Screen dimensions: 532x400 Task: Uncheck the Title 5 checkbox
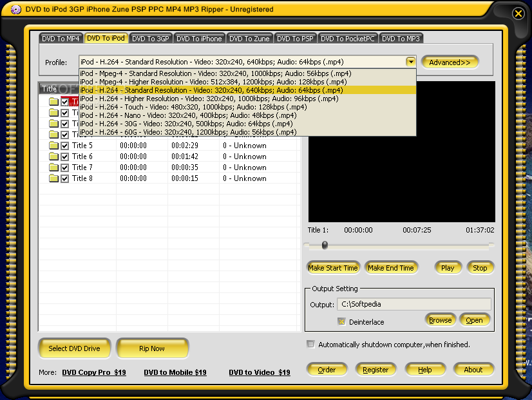pyautogui.click(x=65, y=146)
